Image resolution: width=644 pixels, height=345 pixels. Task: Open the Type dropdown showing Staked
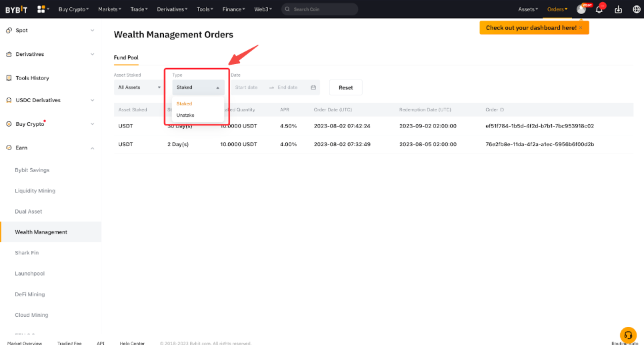199,87
